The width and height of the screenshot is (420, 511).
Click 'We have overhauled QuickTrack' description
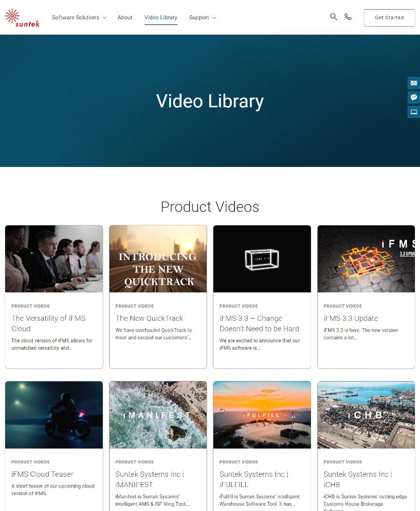point(153,334)
